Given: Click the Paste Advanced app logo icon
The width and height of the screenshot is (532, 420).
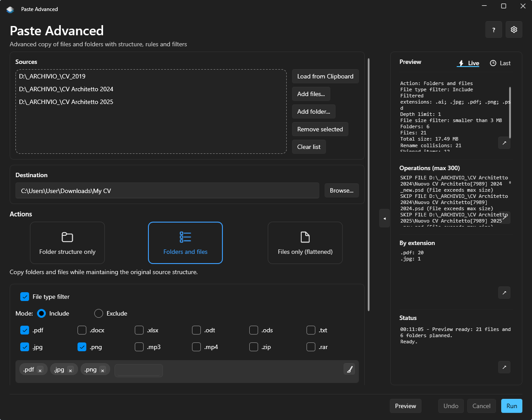Looking at the screenshot, I should pos(10,9).
